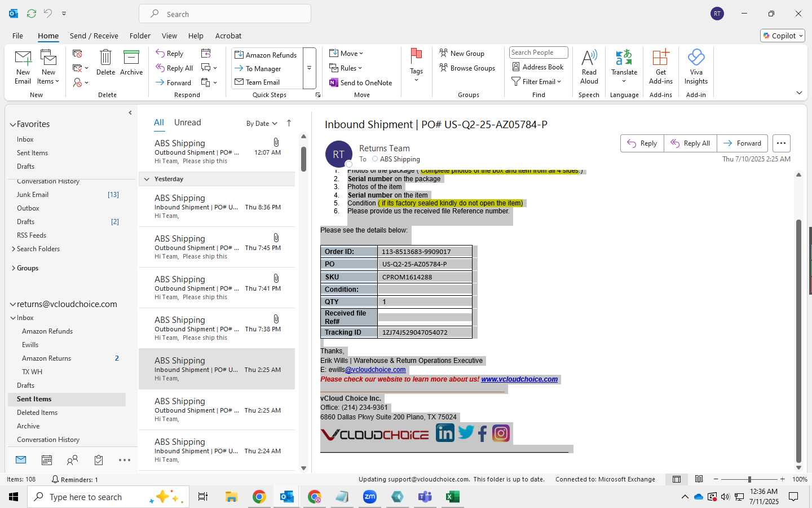Switch to Mail view icon
The width and height of the screenshot is (812, 508).
coord(21,460)
